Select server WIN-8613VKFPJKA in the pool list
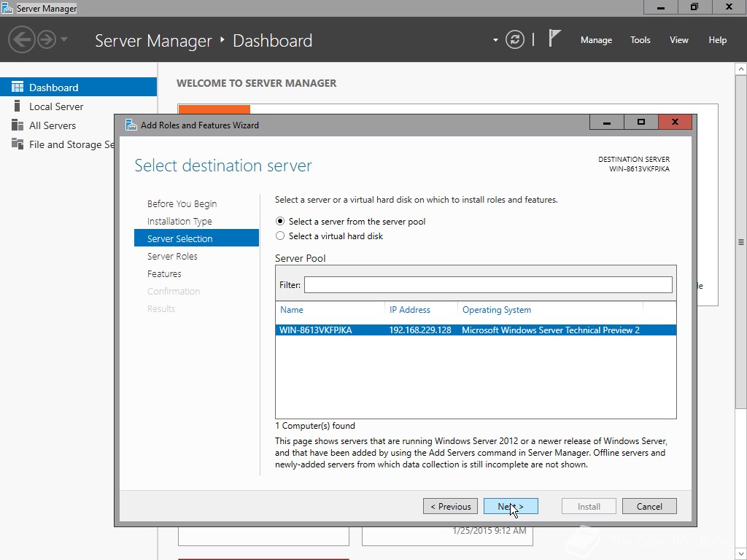This screenshot has width=747, height=560. point(476,330)
